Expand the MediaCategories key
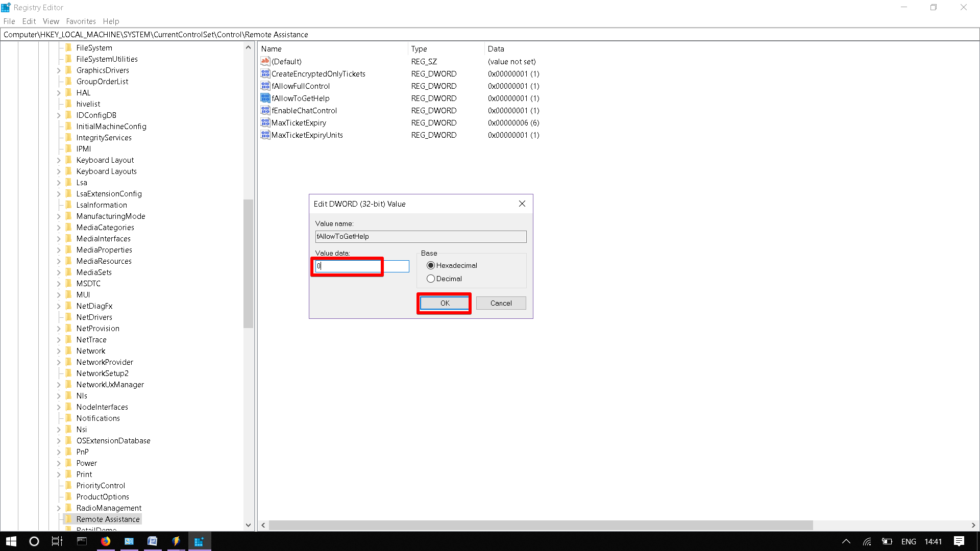The image size is (980, 551). coord(59,228)
